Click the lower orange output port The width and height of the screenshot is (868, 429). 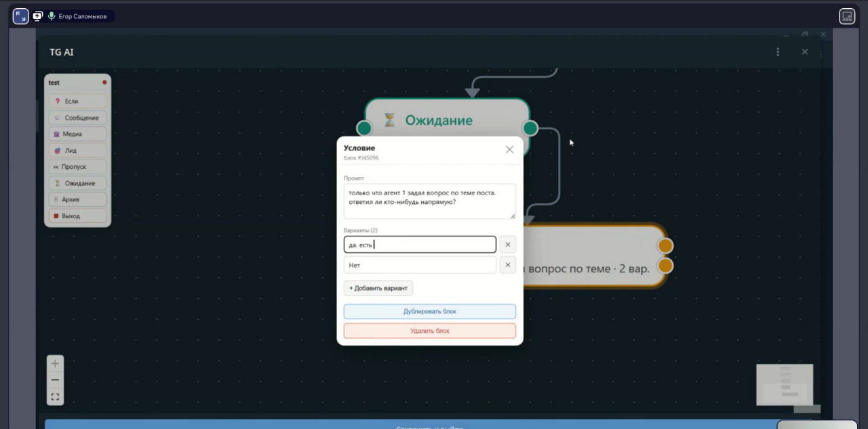[x=666, y=266]
